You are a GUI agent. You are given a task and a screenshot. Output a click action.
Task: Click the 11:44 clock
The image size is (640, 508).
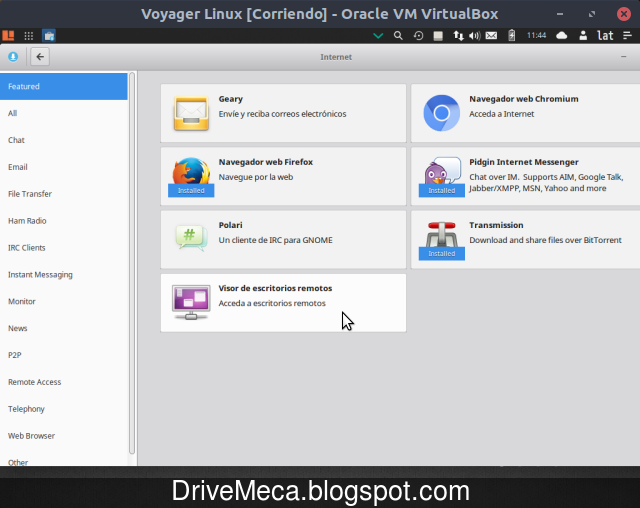pos(536,36)
